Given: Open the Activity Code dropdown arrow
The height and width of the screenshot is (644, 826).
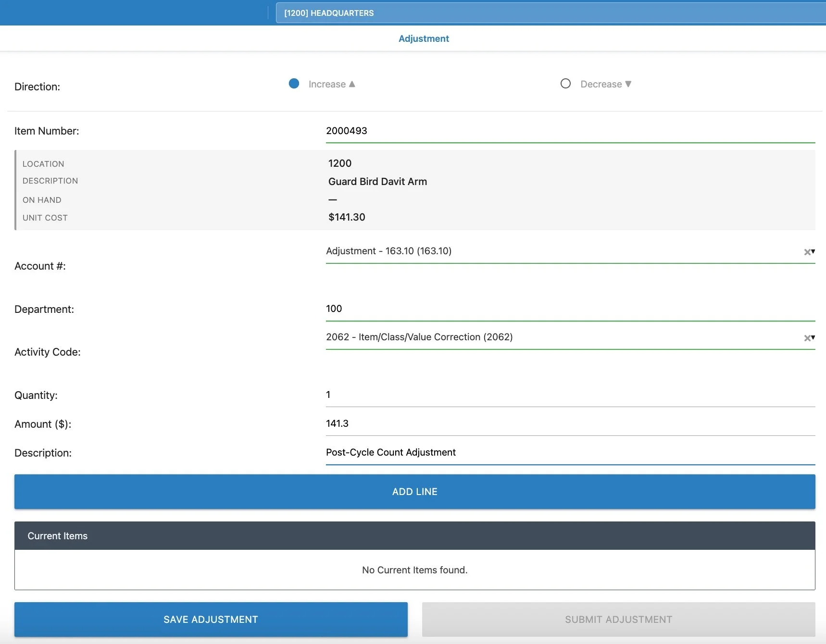Looking at the screenshot, I should click(813, 337).
